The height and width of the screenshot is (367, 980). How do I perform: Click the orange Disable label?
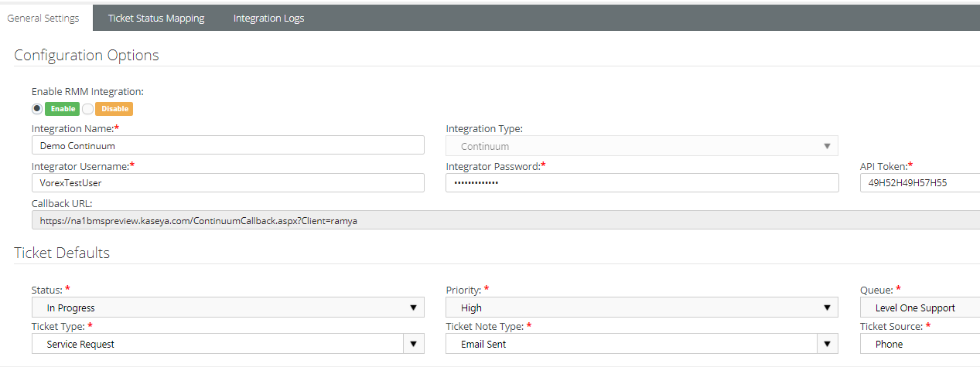114,109
